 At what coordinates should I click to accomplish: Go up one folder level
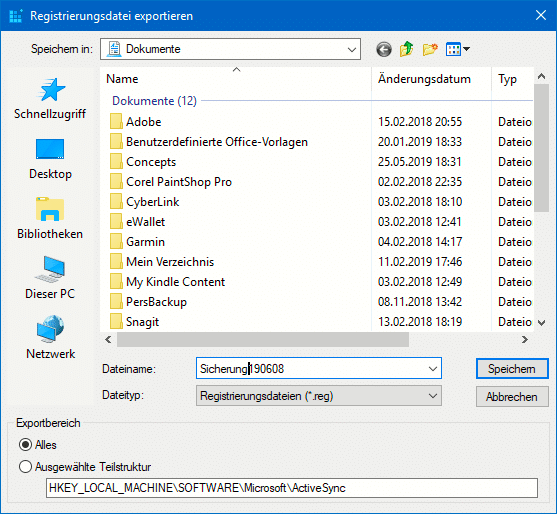pyautogui.click(x=407, y=49)
